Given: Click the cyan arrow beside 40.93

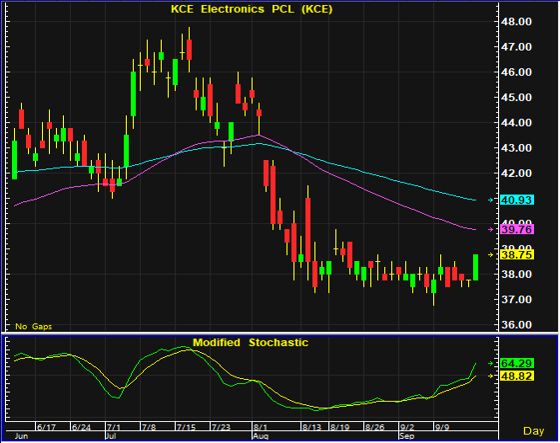Looking at the screenshot, I should (491, 200).
